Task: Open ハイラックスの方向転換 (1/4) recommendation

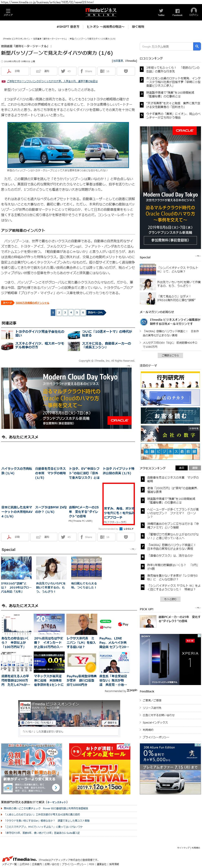Action: click(17, 471)
